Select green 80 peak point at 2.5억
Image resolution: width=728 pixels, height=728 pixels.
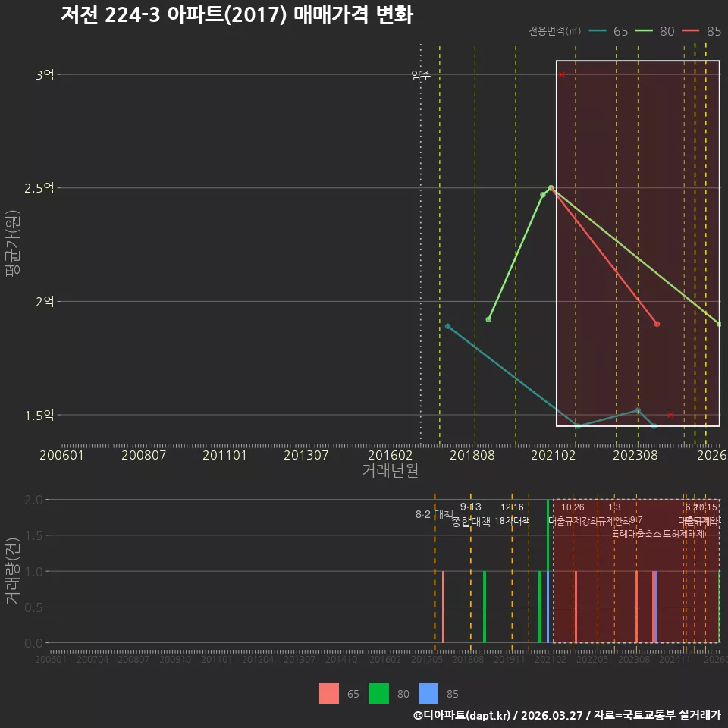point(551,188)
